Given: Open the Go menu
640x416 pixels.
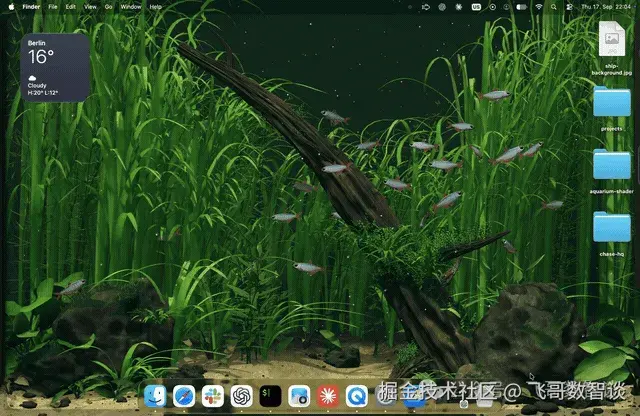Looking at the screenshot, I should [x=108, y=7].
